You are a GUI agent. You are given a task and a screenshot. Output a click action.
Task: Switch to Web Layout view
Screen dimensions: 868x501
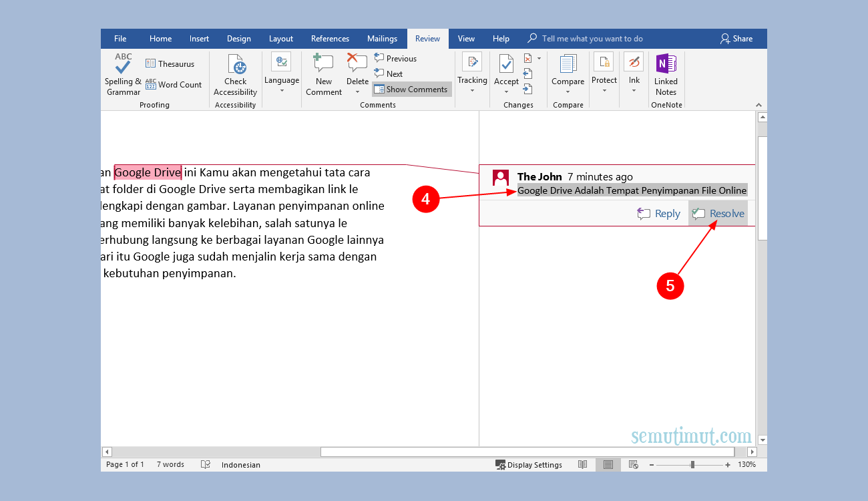(x=634, y=464)
